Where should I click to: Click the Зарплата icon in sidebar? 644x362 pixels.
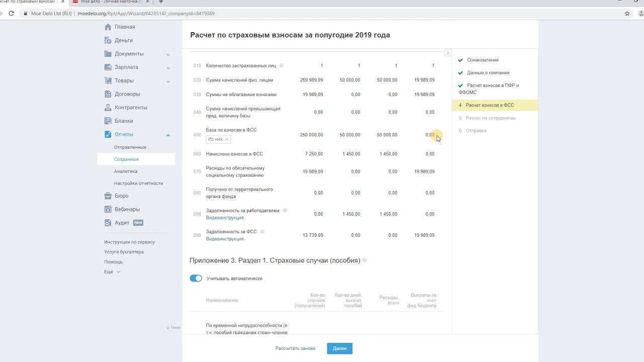[x=108, y=67]
